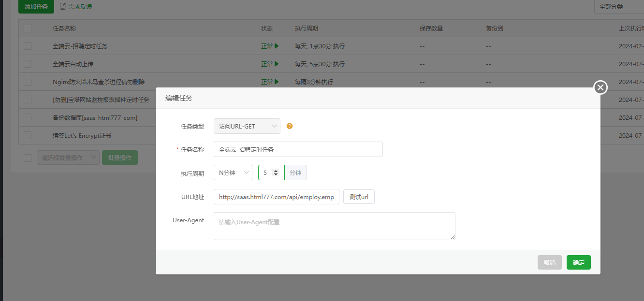The height and width of the screenshot is (301, 644).
Task: Expand the N分钟 execution cycle dropdown
Action: [233, 172]
